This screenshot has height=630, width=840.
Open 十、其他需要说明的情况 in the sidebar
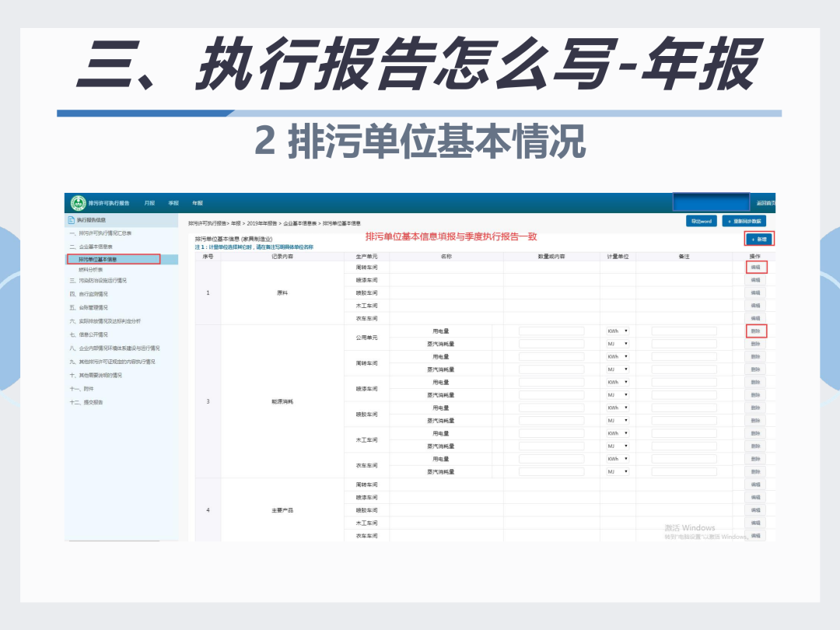coord(96,376)
